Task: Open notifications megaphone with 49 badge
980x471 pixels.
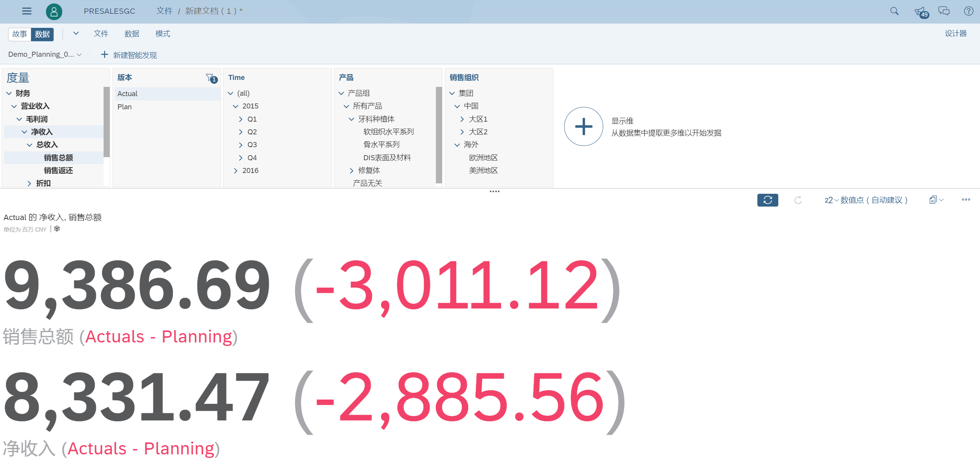Action: (x=921, y=12)
